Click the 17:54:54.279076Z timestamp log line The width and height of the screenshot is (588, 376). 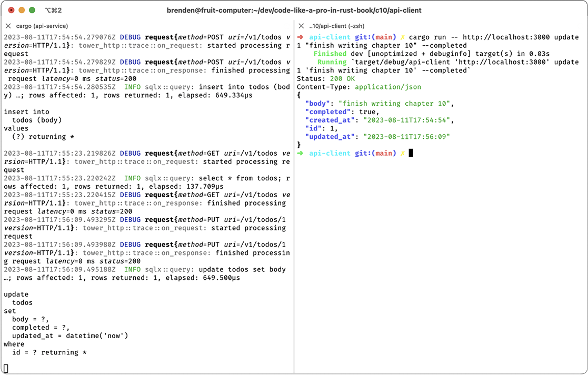pos(60,37)
